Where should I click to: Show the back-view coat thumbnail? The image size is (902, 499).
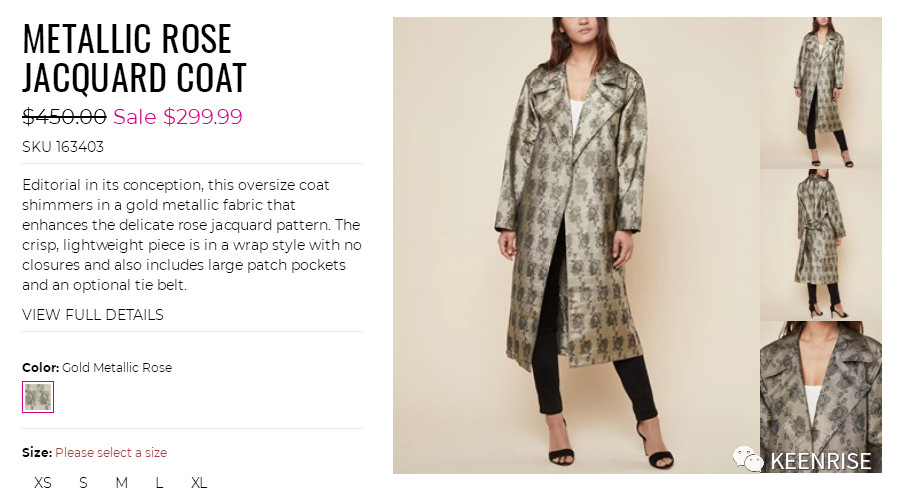[820, 245]
